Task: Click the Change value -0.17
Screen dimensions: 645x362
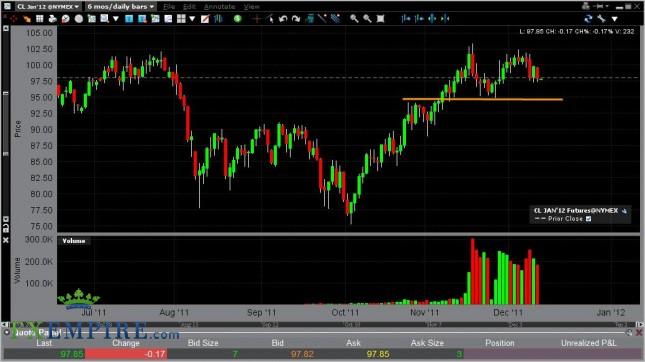Action: point(155,354)
